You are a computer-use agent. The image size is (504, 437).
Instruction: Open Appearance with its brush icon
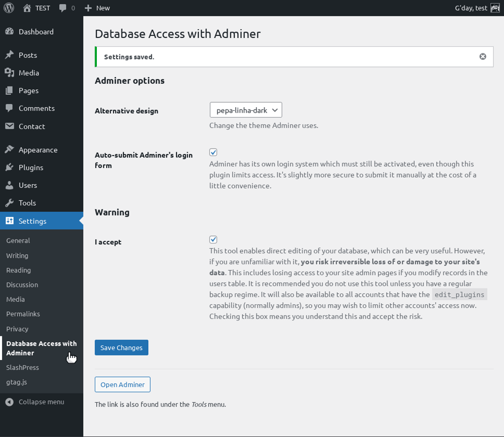10,149
